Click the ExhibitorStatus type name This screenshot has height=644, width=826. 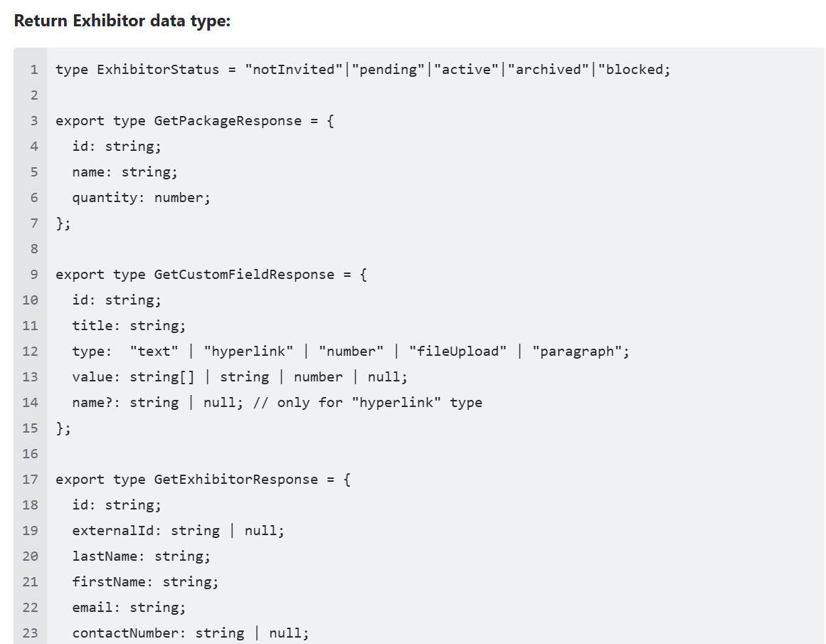pyautogui.click(x=157, y=70)
